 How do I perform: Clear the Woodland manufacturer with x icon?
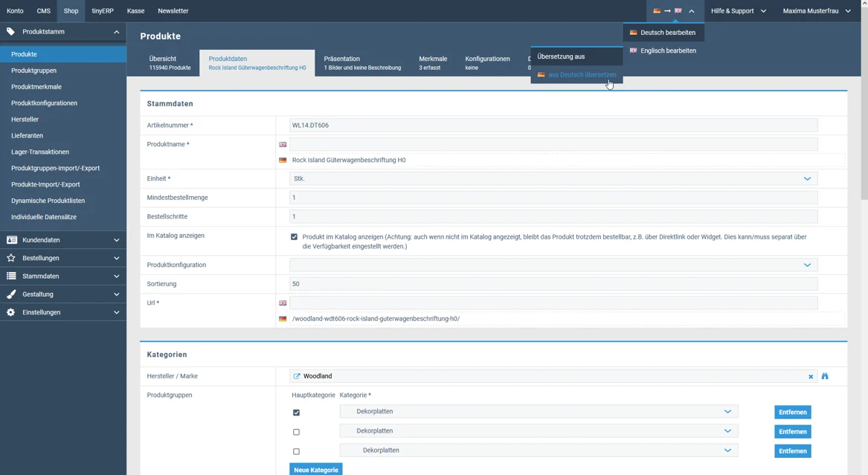pos(811,377)
